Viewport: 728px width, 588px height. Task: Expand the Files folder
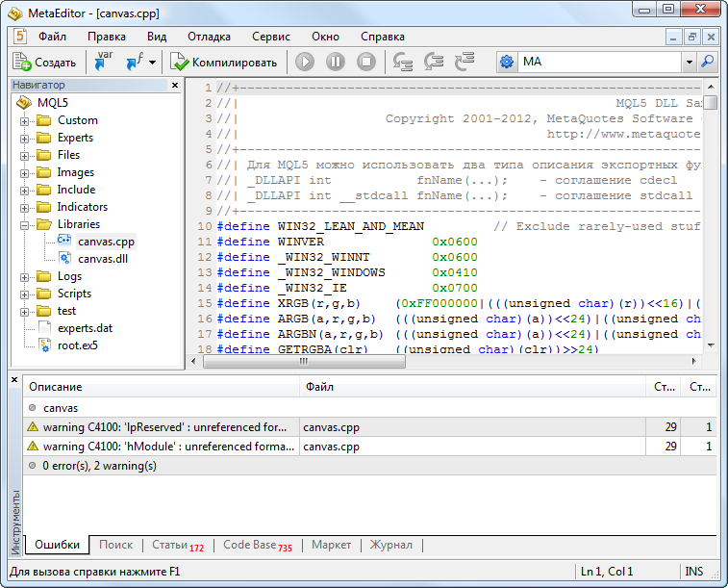25,156
